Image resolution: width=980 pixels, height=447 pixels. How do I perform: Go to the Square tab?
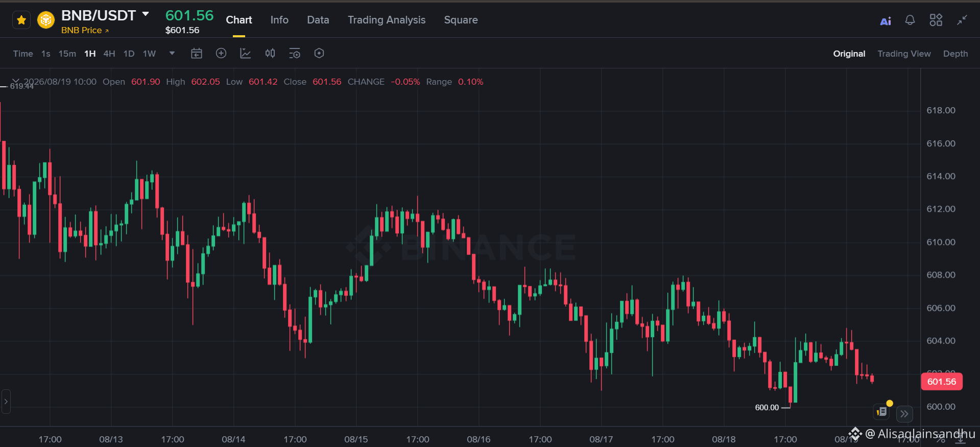click(x=461, y=20)
